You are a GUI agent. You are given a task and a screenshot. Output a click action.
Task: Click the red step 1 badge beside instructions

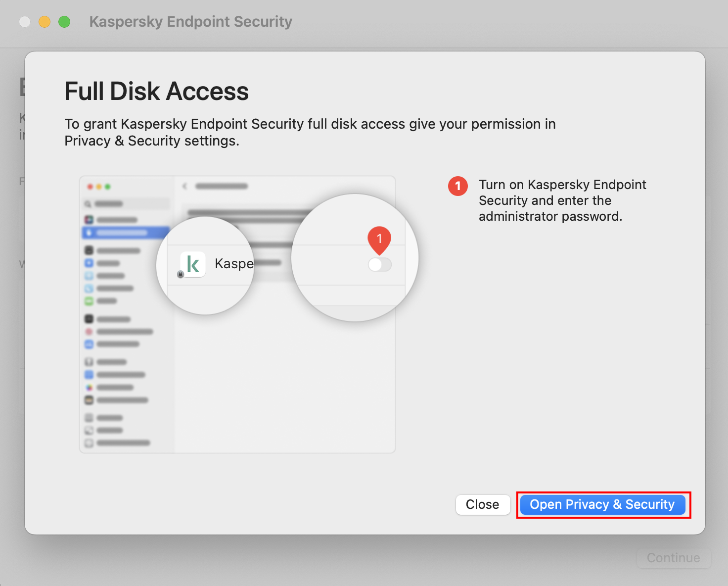point(458,186)
